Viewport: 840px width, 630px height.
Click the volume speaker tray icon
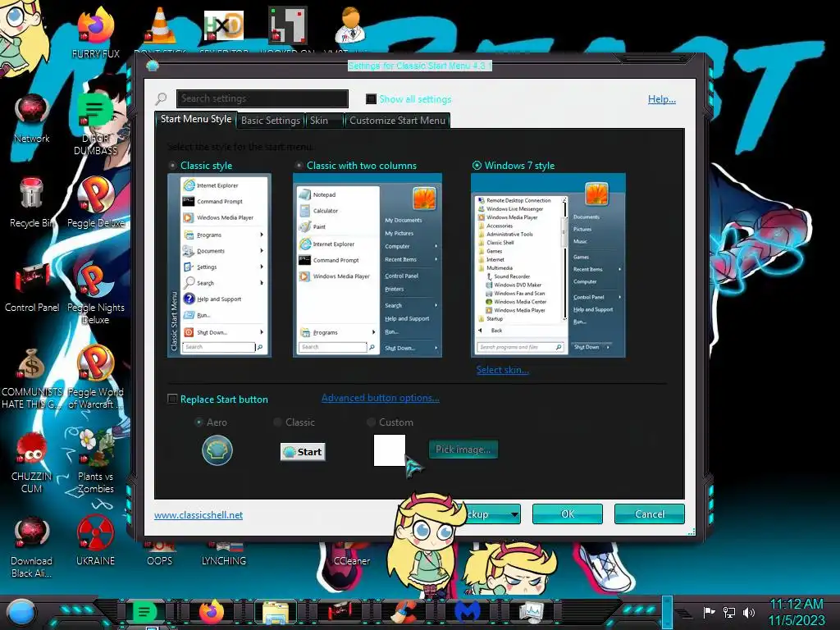coord(748,612)
